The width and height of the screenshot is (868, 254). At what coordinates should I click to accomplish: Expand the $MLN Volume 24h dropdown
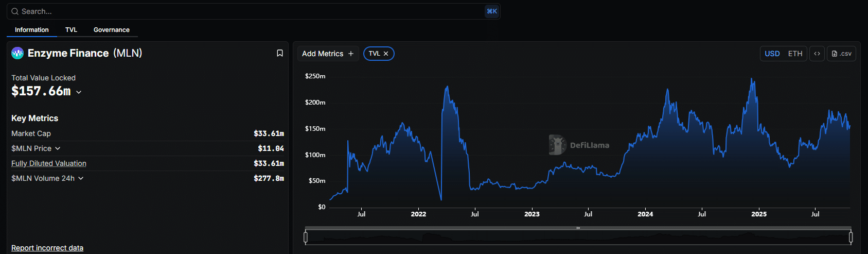[x=81, y=178]
